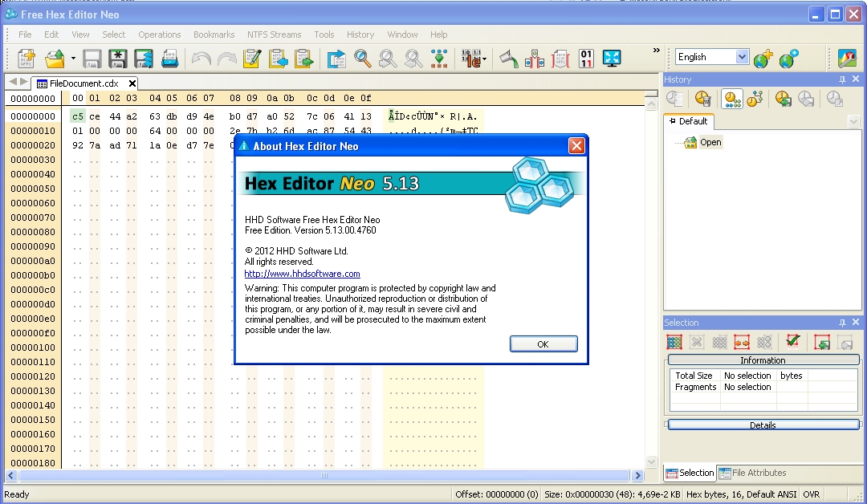Click the globe with blue plus icon

(788, 58)
